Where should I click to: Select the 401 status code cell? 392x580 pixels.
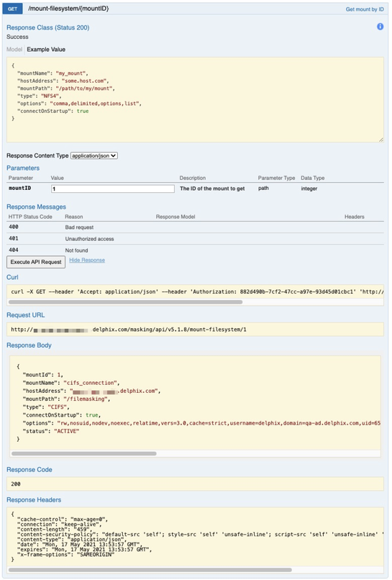tap(14, 238)
